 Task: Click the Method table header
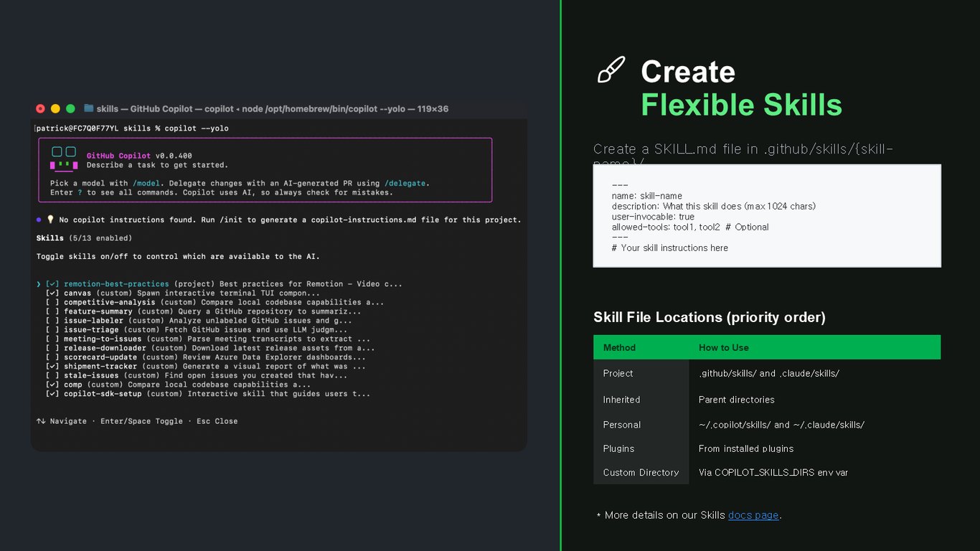(x=619, y=347)
